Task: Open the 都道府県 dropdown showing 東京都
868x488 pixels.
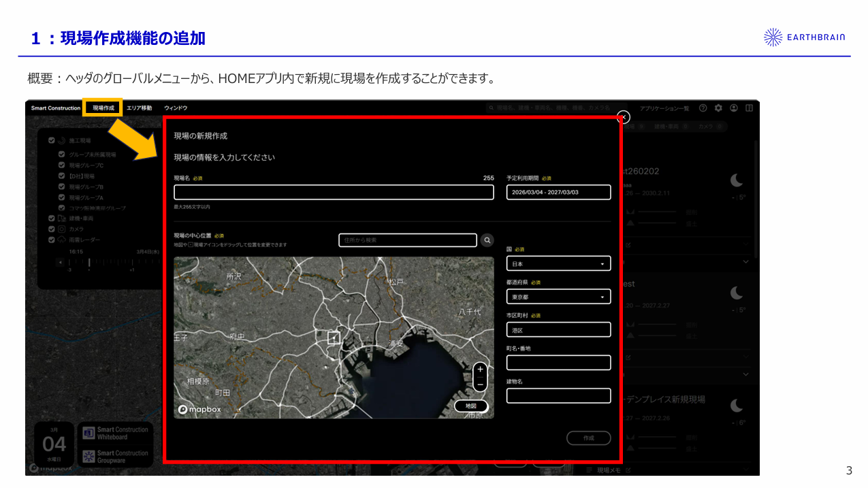Action: tap(558, 297)
